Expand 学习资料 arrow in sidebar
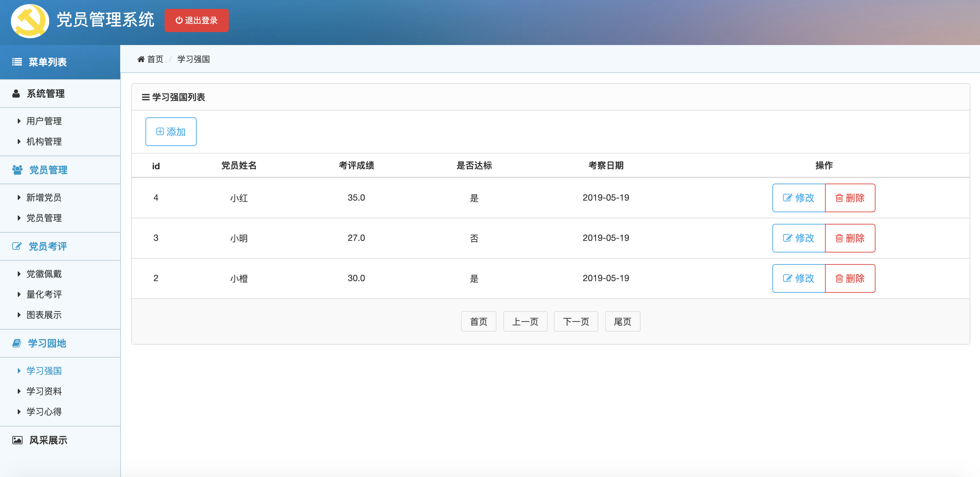 [x=19, y=391]
